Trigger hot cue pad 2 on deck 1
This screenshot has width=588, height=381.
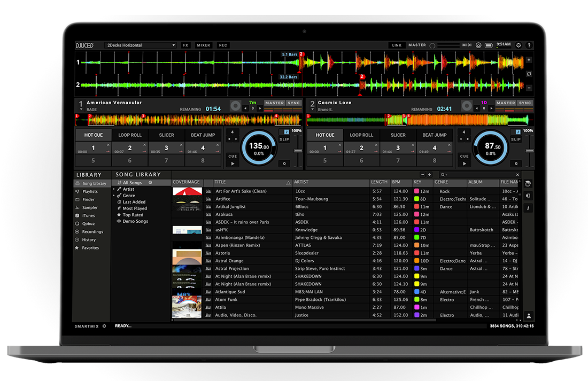130,147
